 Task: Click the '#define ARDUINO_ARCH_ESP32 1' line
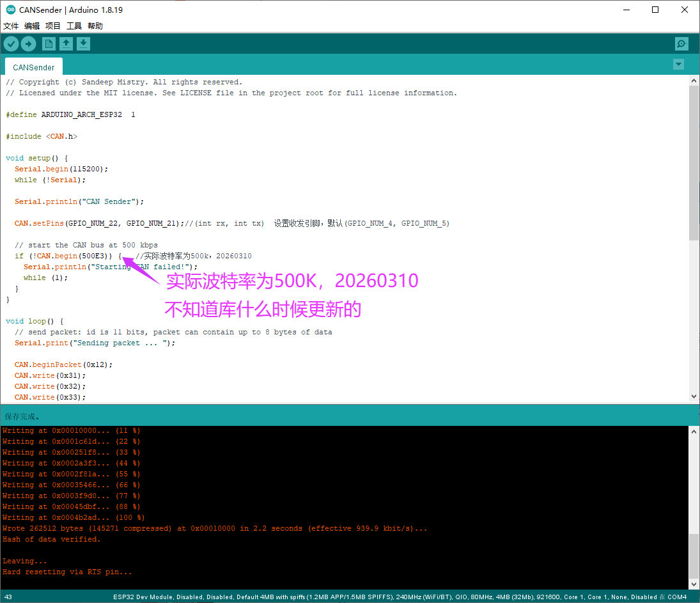[x=70, y=114]
